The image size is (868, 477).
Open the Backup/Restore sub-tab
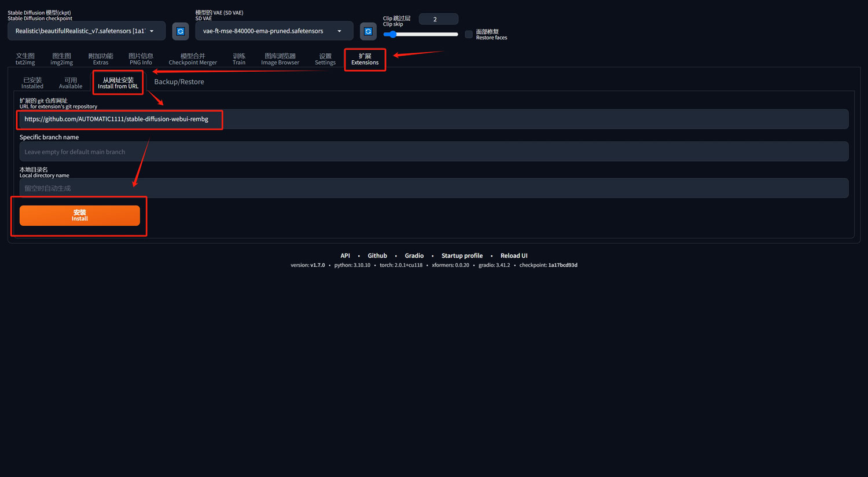pyautogui.click(x=179, y=82)
